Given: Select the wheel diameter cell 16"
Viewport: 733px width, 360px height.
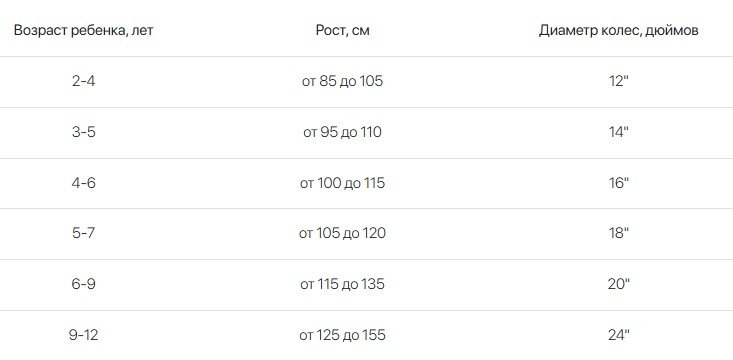Looking at the screenshot, I should pos(619,183).
